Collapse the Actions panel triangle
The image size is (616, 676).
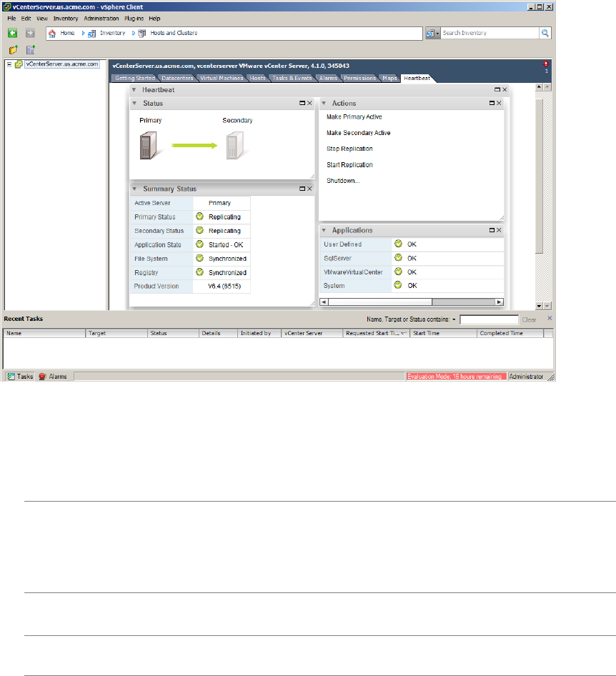324,103
